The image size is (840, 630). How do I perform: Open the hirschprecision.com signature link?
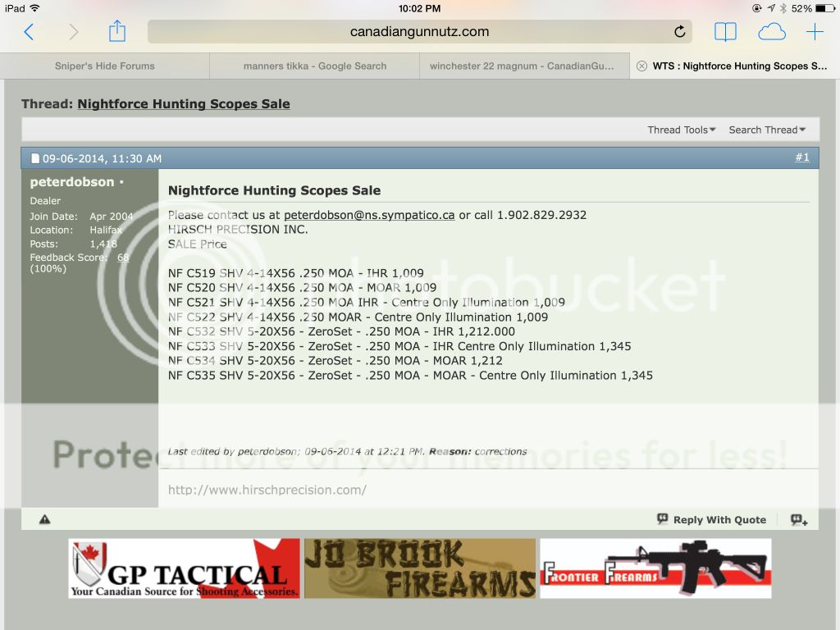pyautogui.click(x=267, y=490)
